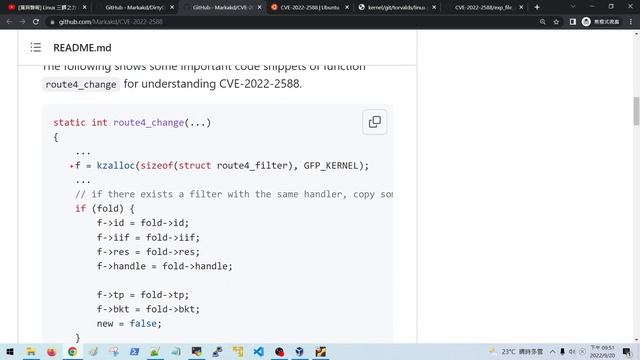
Task: Click the 'if (fold) {' line
Action: (104, 209)
